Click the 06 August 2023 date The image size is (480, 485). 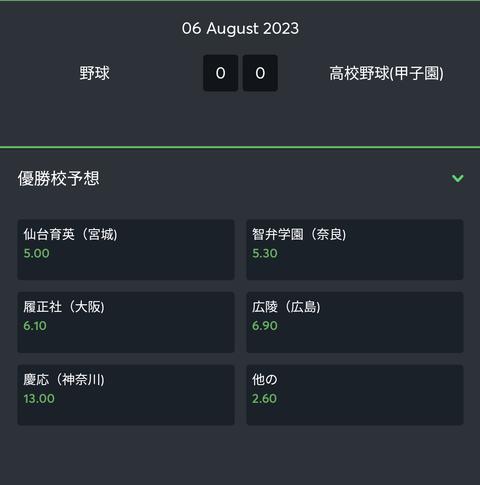click(240, 28)
